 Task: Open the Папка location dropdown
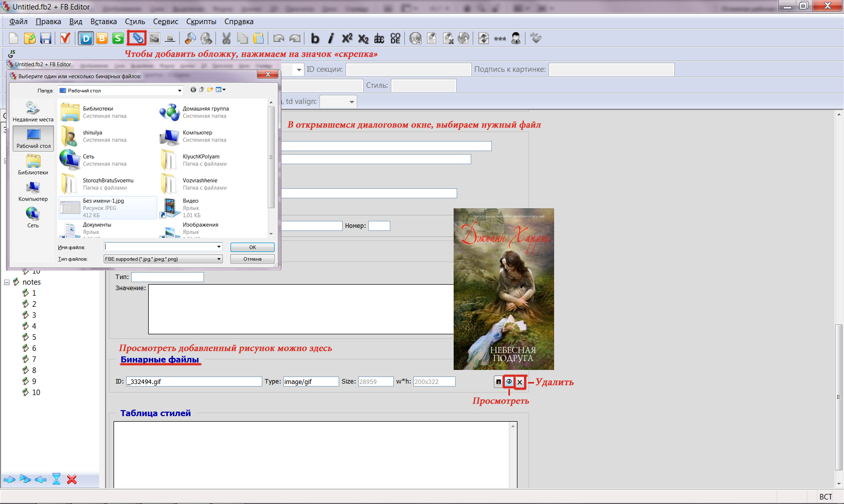coord(180,90)
